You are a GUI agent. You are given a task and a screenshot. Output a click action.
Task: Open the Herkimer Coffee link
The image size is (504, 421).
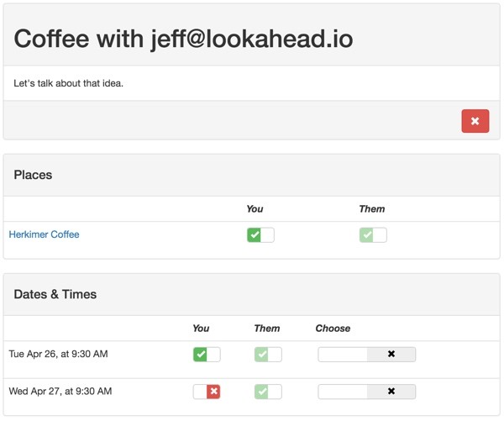[44, 234]
